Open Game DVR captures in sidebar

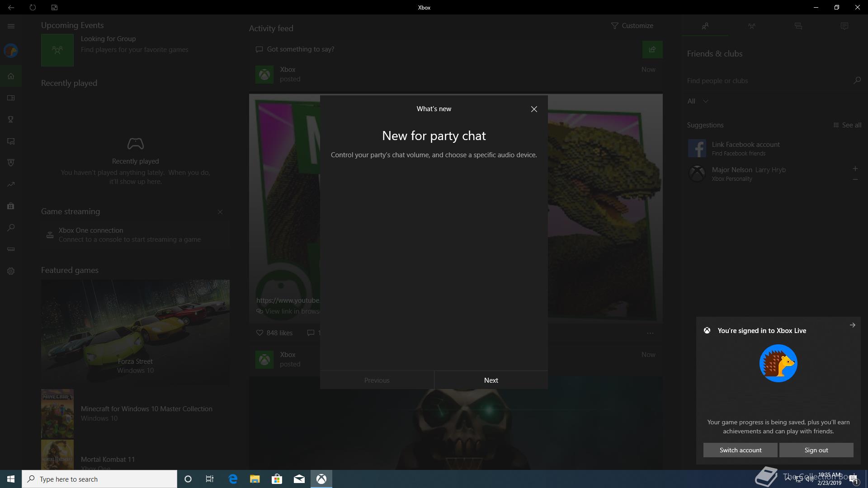(x=11, y=141)
